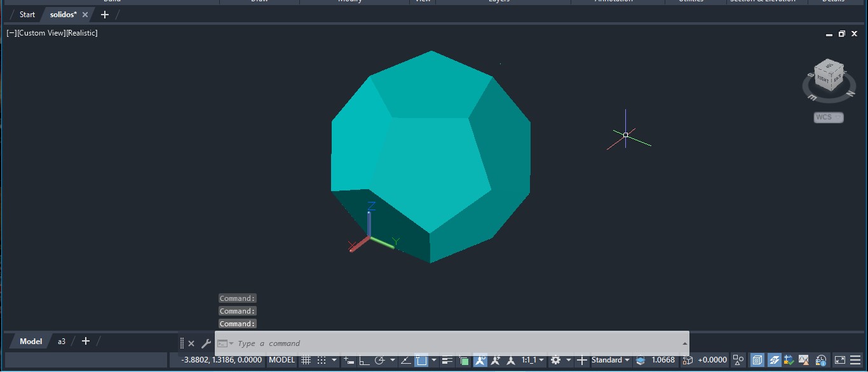Toggle the hardware acceleration icon
The image size is (868, 372).
(757, 360)
